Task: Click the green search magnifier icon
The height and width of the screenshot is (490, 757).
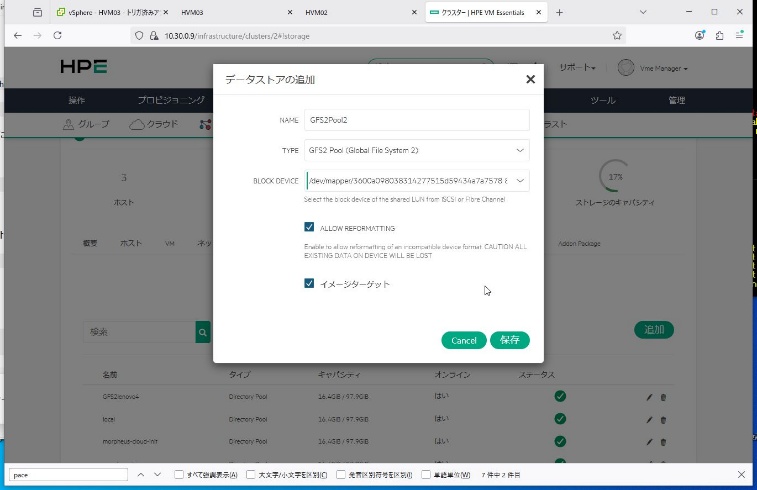Action: tap(203, 331)
